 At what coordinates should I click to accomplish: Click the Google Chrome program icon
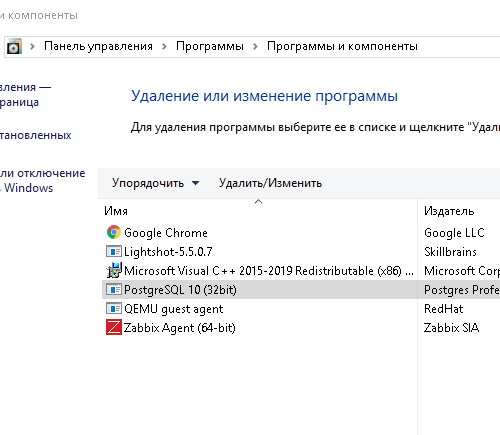(114, 232)
